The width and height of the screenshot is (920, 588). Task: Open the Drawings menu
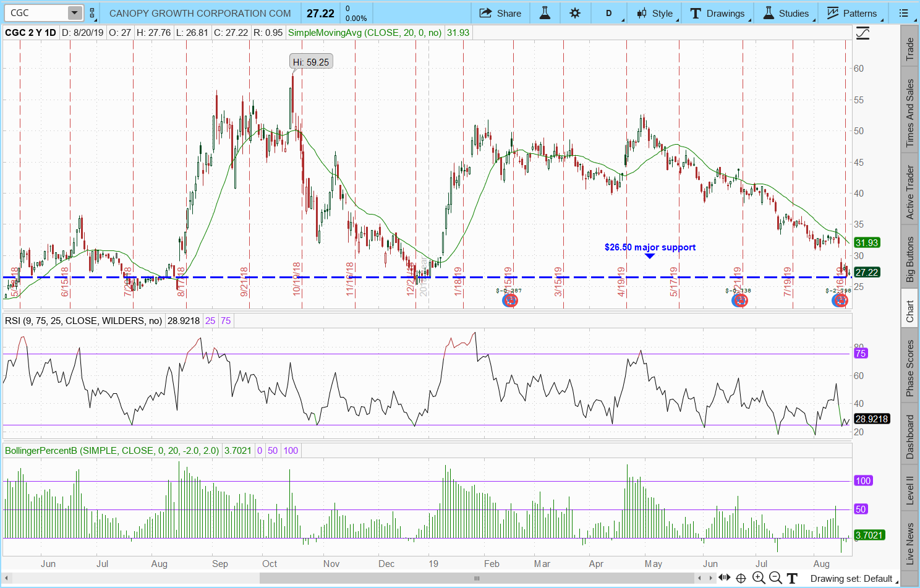point(718,13)
